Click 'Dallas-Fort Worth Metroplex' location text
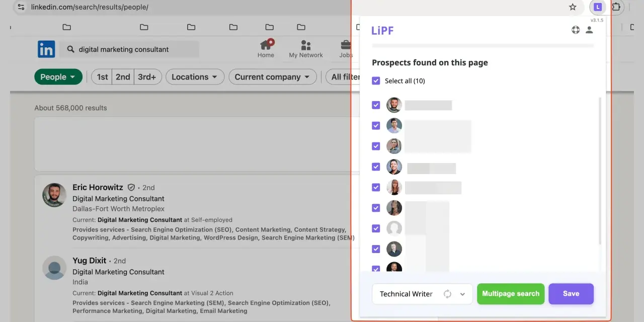 119,209
